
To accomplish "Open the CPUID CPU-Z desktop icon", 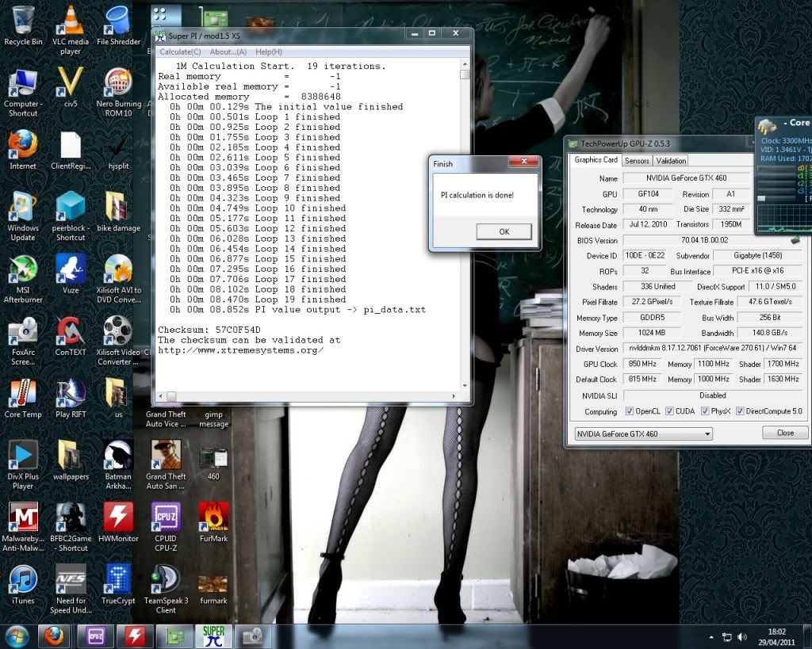I will pyautogui.click(x=166, y=517).
